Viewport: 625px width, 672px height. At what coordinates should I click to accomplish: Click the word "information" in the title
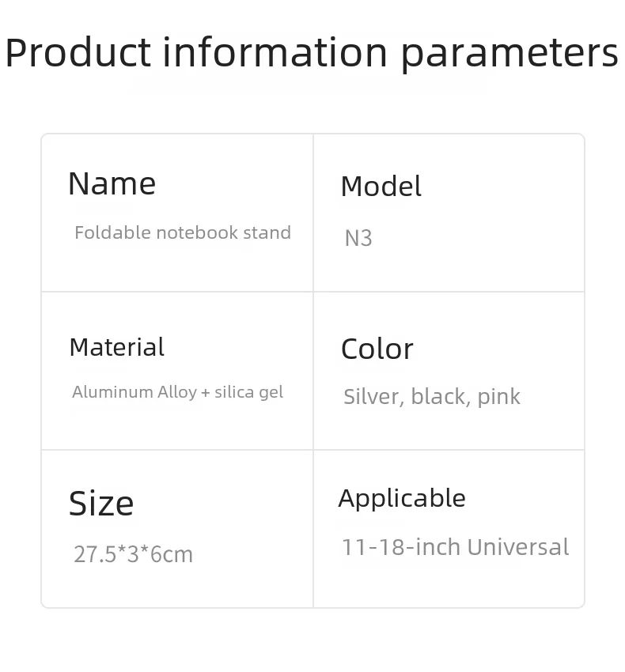click(275, 53)
